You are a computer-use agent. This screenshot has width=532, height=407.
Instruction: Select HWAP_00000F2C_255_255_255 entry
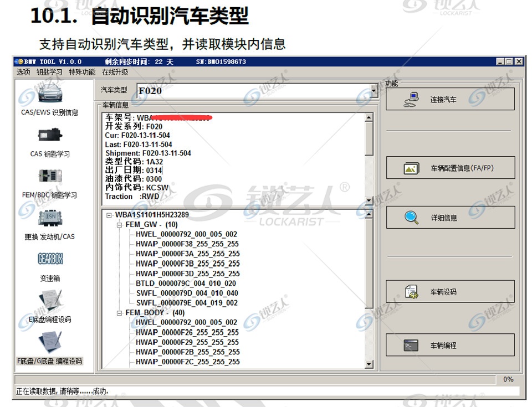(x=188, y=362)
